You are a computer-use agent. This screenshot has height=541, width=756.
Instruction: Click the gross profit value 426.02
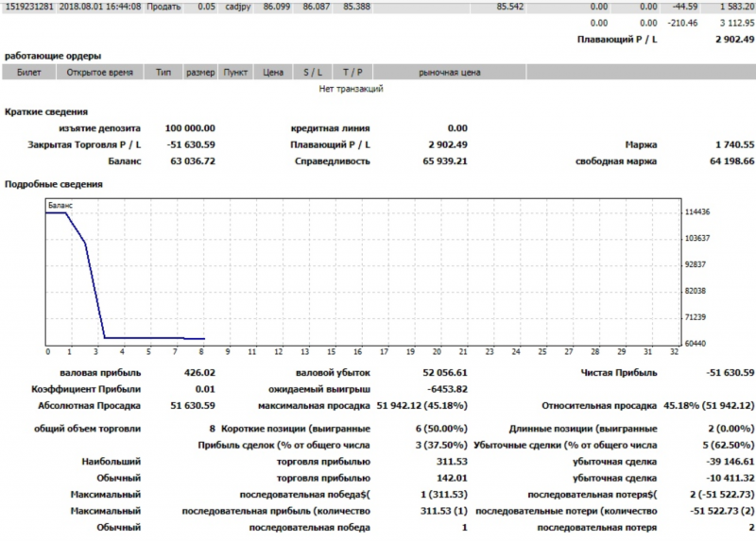point(199,372)
